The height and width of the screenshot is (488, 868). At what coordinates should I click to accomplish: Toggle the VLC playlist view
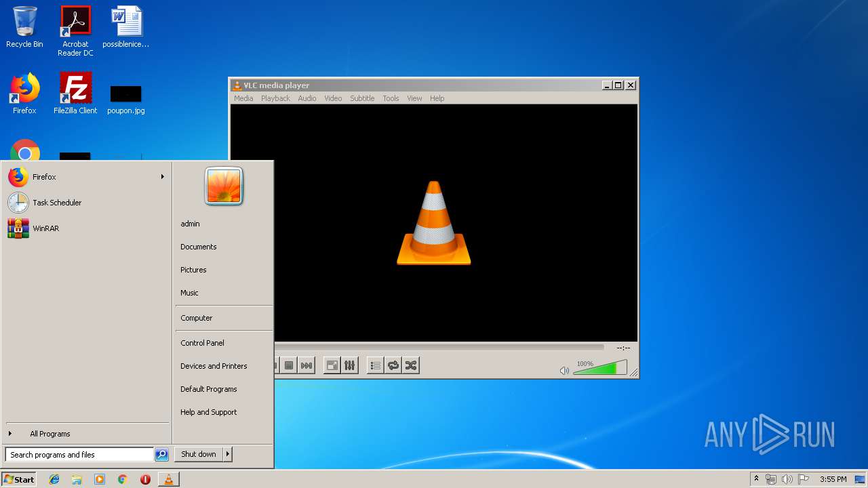point(375,365)
